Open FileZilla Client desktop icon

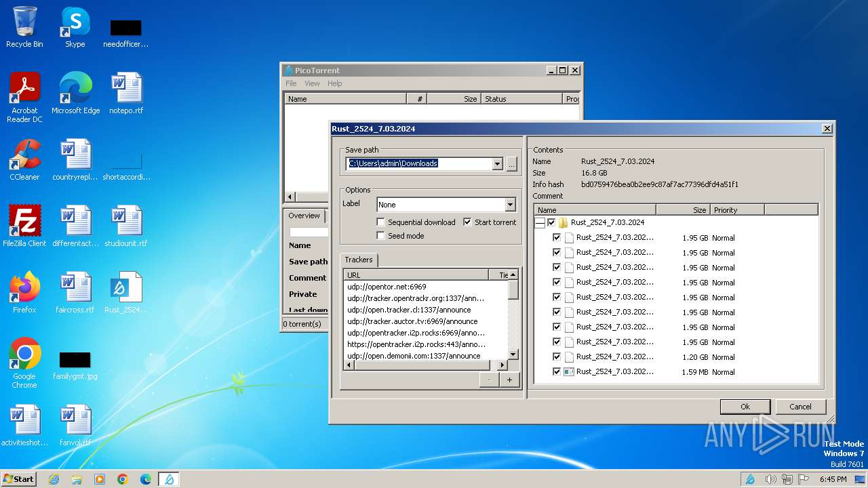click(24, 226)
